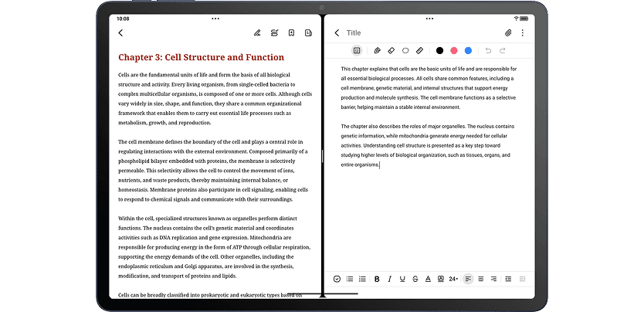This screenshot has height=312, width=644.
Task: Increase the paragraph indent
Action: tap(508, 279)
